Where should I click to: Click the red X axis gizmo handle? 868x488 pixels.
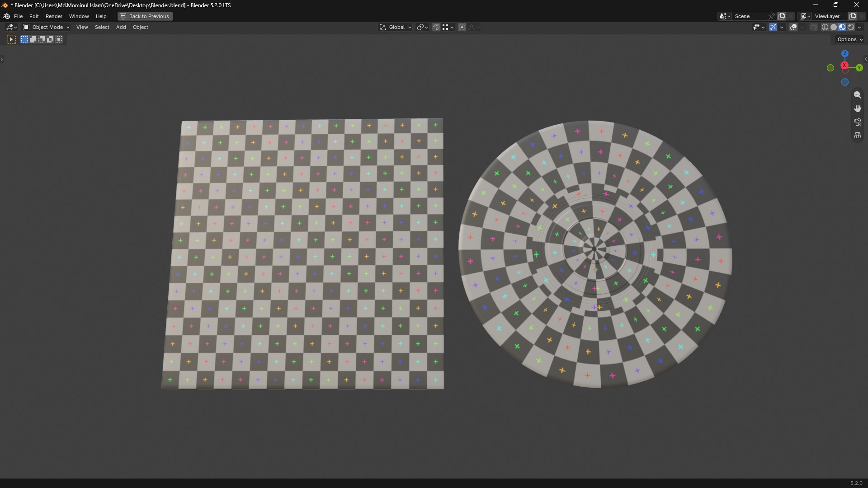844,66
